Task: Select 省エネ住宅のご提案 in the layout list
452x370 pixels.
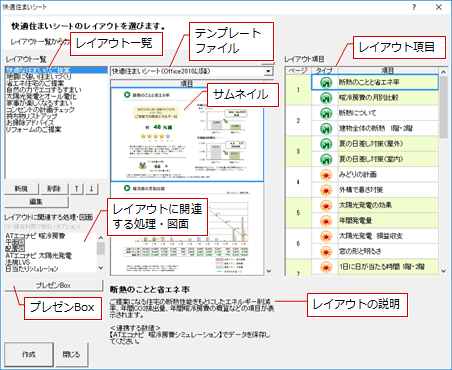Action: 35,83
